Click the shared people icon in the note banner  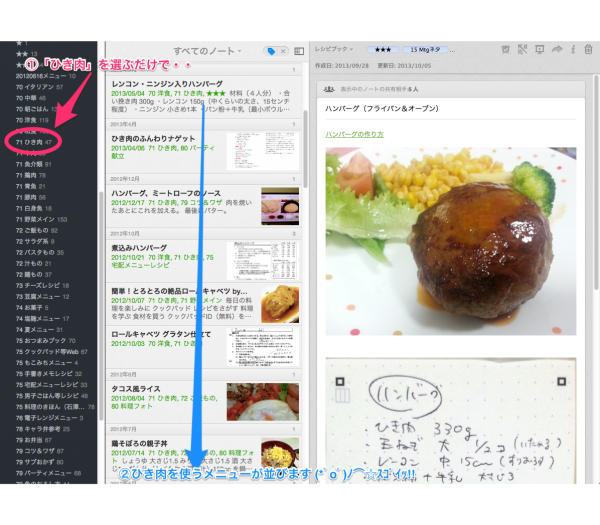pos(329,89)
